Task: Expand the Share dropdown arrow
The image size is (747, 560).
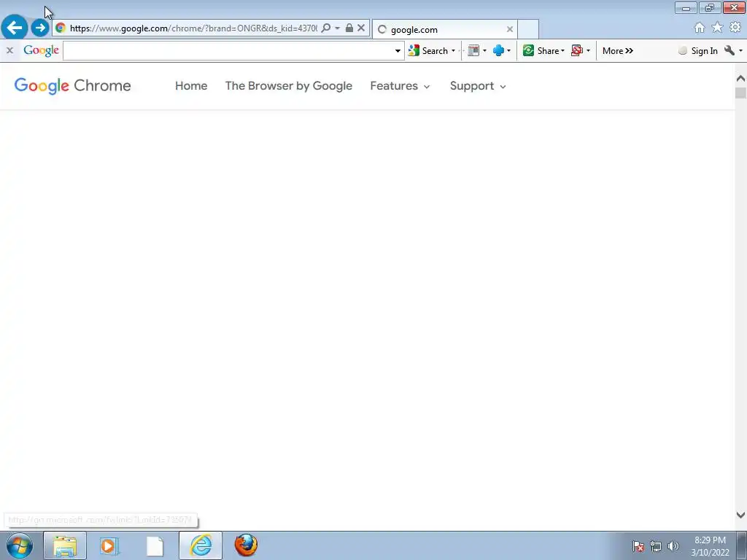Action: pyautogui.click(x=562, y=50)
